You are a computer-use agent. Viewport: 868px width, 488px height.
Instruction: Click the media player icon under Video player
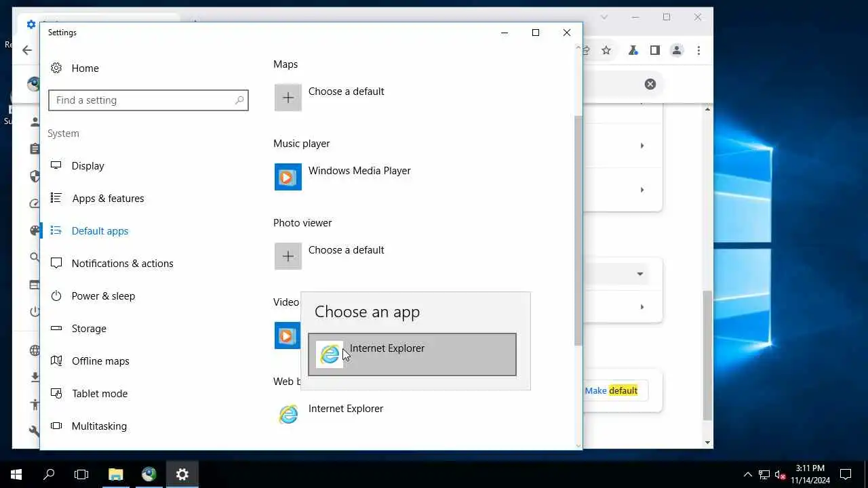287,335
